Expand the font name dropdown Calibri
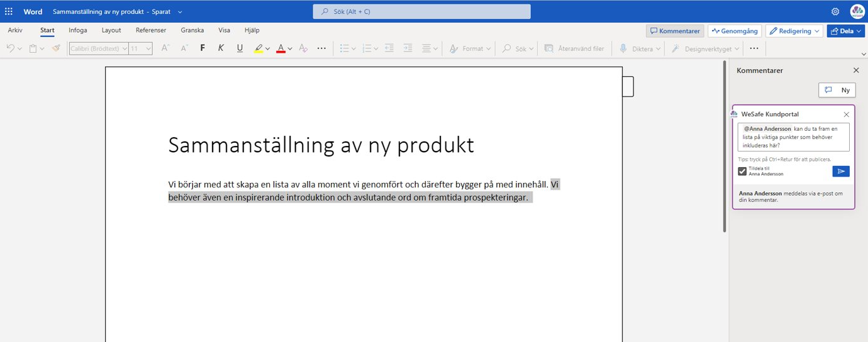Viewport: 868px width, 342px height. (125, 48)
